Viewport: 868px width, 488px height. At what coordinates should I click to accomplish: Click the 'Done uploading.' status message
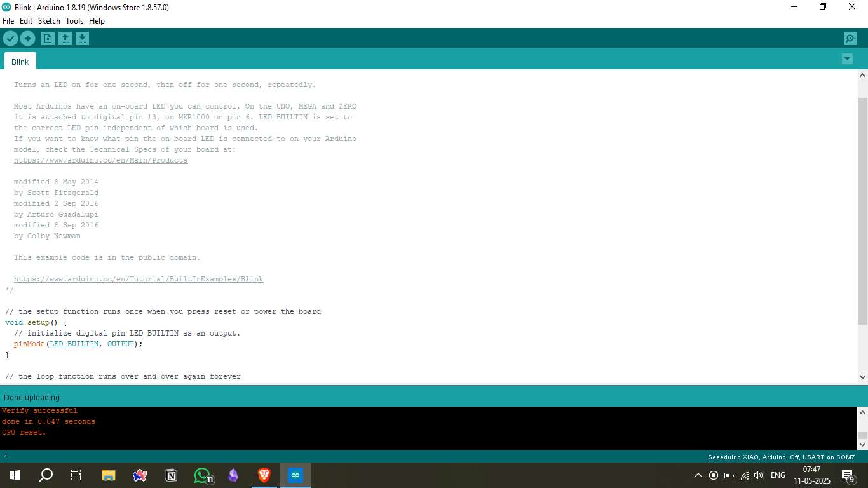pyautogui.click(x=32, y=398)
